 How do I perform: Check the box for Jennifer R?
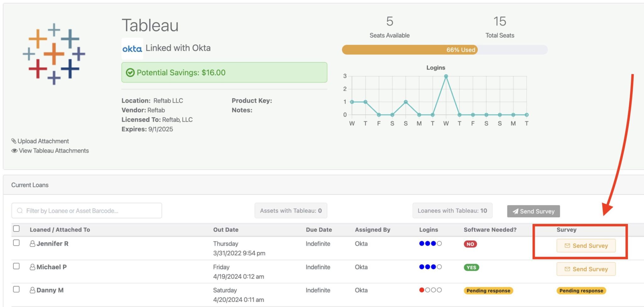16,243
